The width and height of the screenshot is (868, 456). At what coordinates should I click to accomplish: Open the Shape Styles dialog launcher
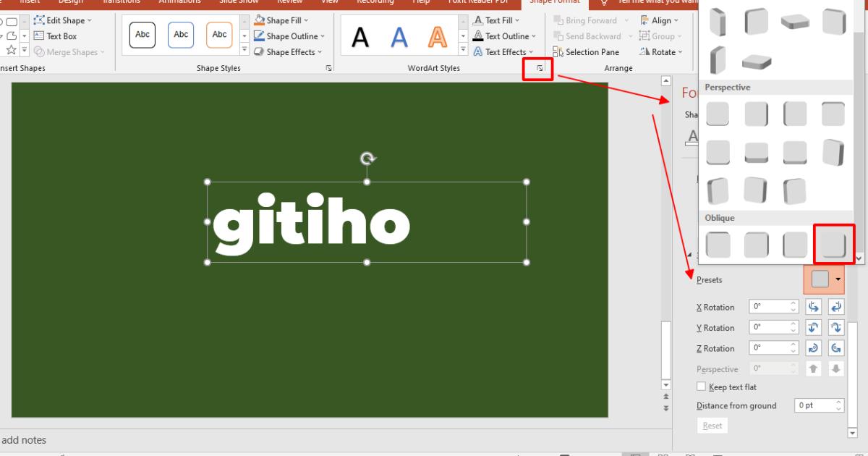point(328,68)
